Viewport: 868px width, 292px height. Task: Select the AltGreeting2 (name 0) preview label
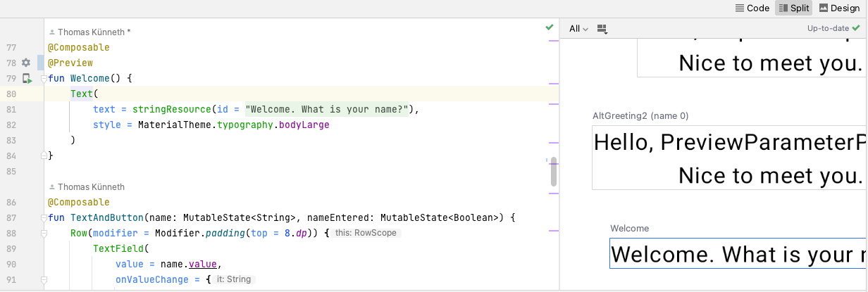coord(640,115)
